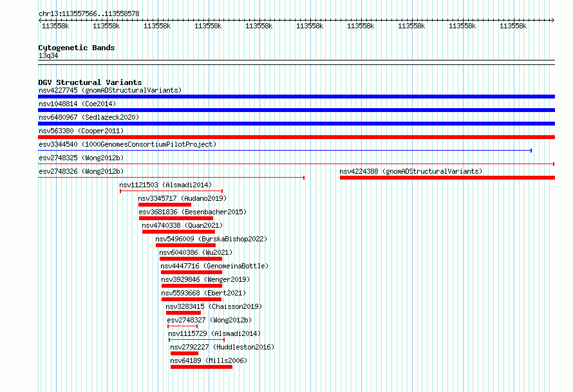Open nsv4224388 (gnomADStructuralVariants) label

411,171
